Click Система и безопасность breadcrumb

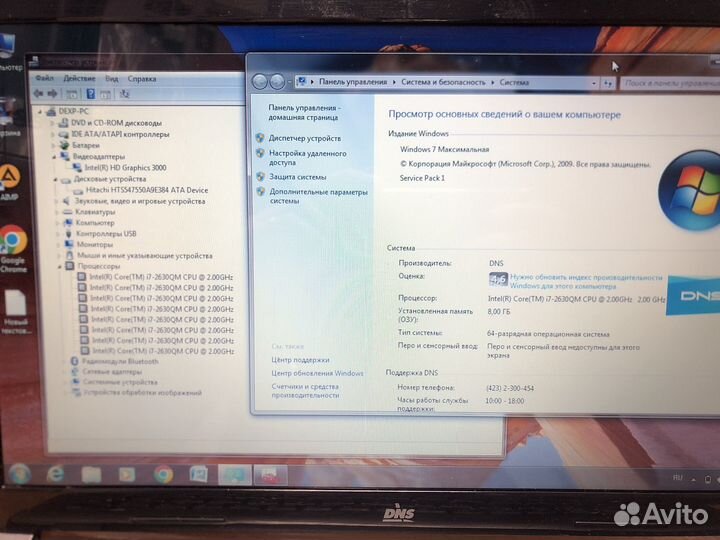[x=443, y=82]
